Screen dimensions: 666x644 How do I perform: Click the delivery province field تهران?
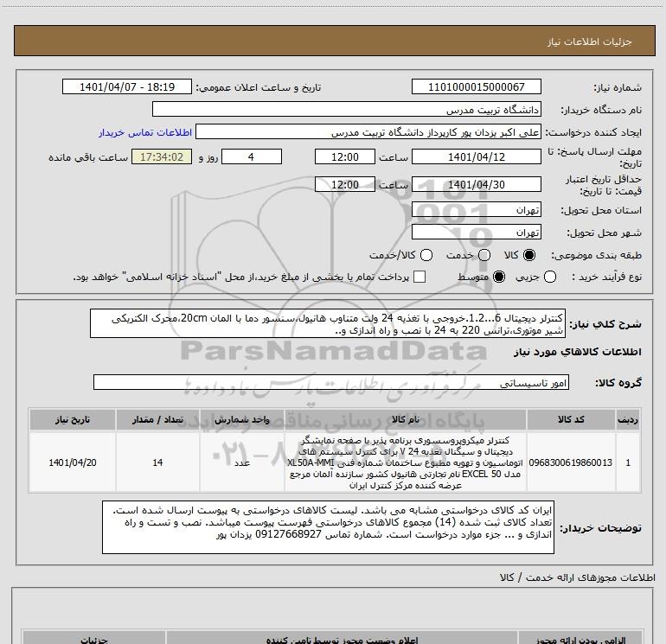point(476,209)
